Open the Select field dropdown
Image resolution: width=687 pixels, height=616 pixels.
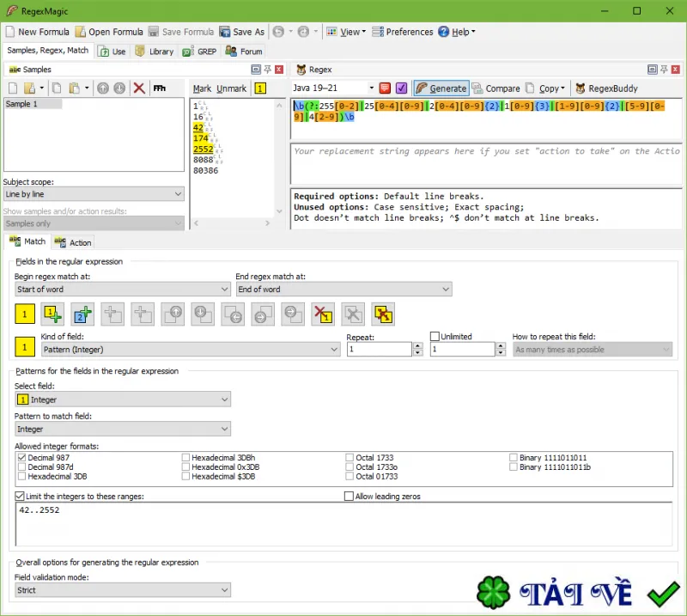click(x=123, y=399)
